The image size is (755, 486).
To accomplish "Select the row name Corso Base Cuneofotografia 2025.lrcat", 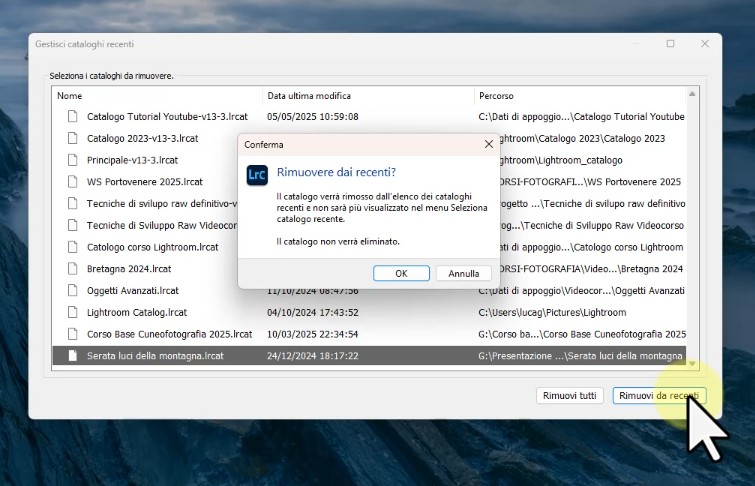I will [169, 334].
